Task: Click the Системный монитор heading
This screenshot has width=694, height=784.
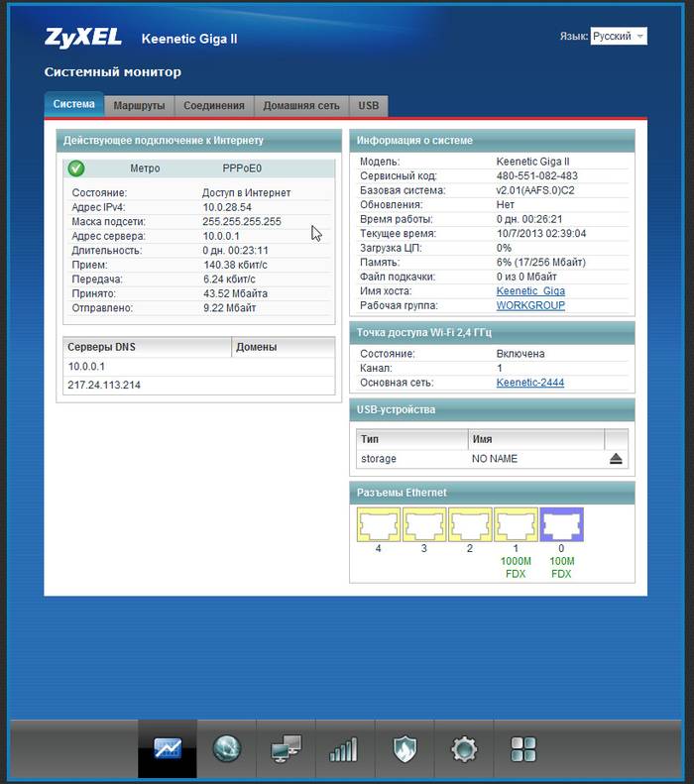Action: click(112, 72)
